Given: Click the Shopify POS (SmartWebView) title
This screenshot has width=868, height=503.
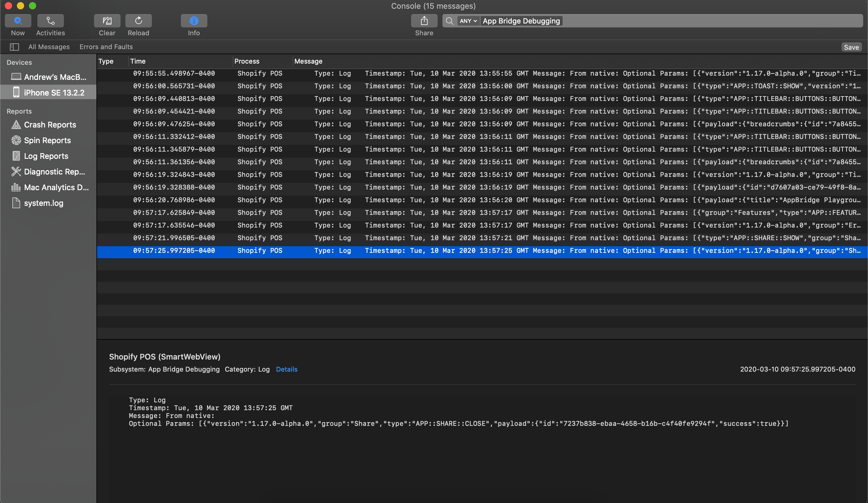Looking at the screenshot, I should (x=165, y=357).
